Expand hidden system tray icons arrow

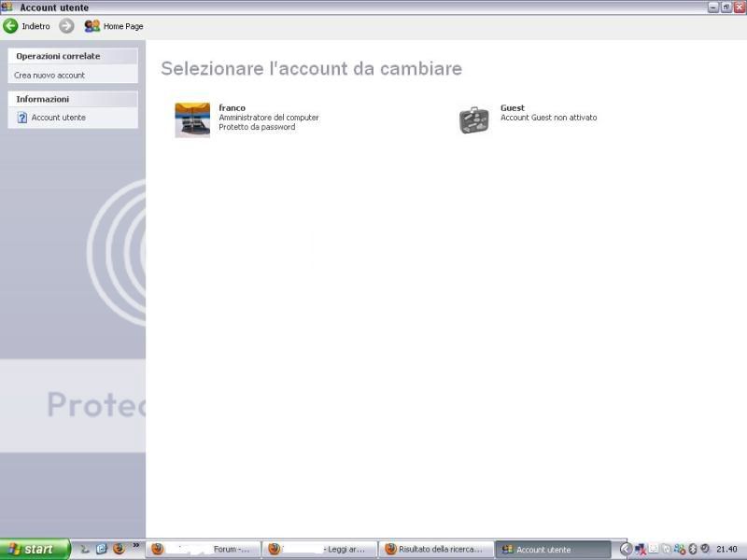[626, 549]
